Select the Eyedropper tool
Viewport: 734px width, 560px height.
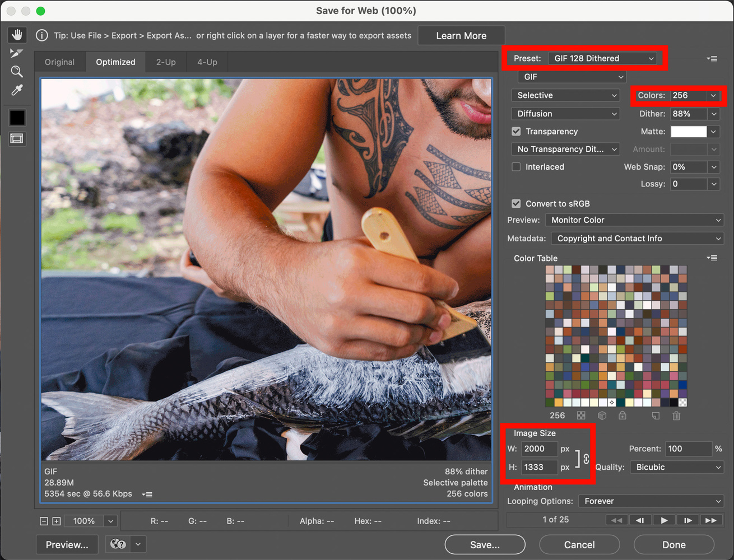(17, 90)
